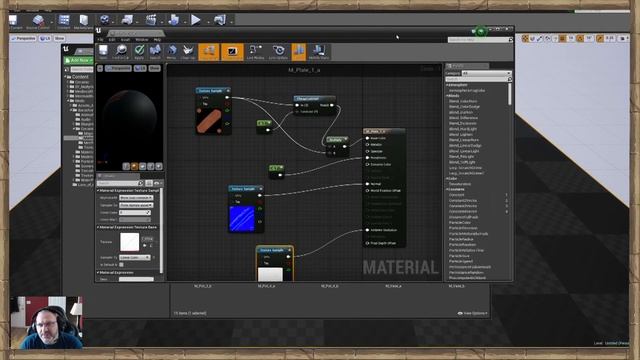
Task: Click the Normal input pin on material output
Action: point(368,184)
